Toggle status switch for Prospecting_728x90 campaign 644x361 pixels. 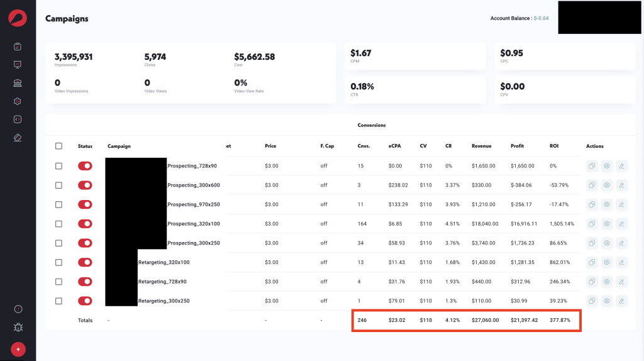pos(85,166)
